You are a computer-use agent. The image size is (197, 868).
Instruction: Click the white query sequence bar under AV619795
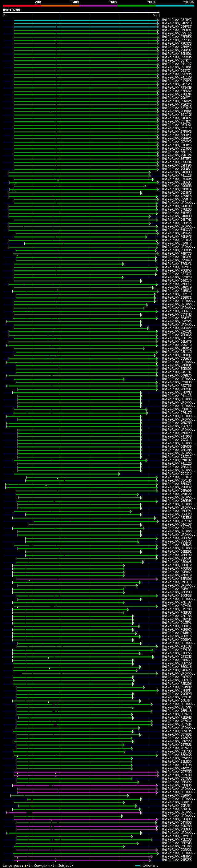[x=81, y=13]
